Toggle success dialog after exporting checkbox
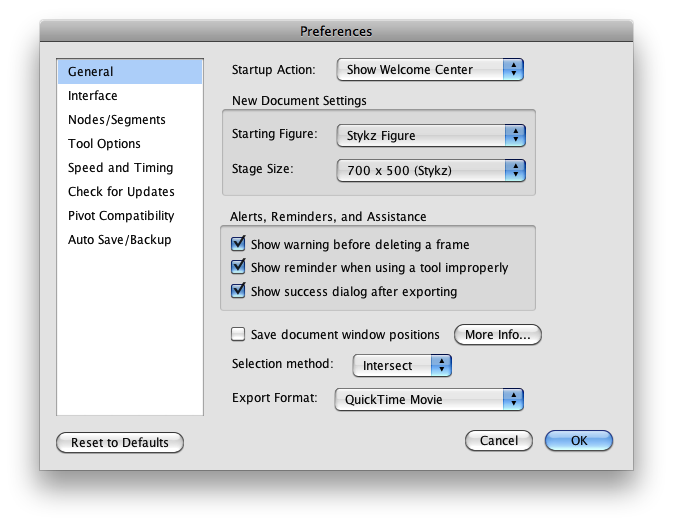The width and height of the screenshot is (673, 530). click(x=238, y=291)
